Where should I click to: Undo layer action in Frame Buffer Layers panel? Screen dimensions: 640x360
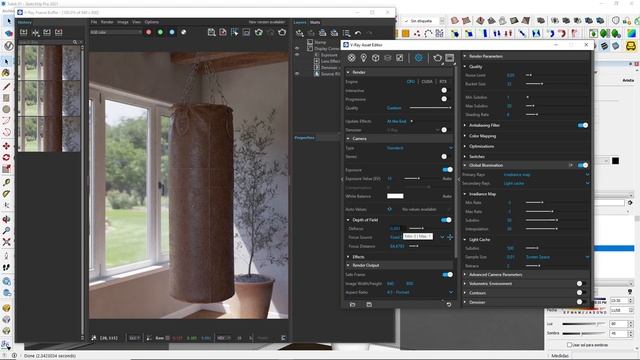[x=358, y=33]
